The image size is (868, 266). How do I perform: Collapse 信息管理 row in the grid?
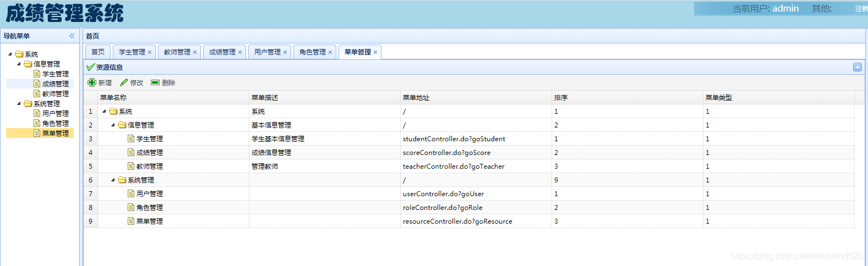tap(113, 125)
